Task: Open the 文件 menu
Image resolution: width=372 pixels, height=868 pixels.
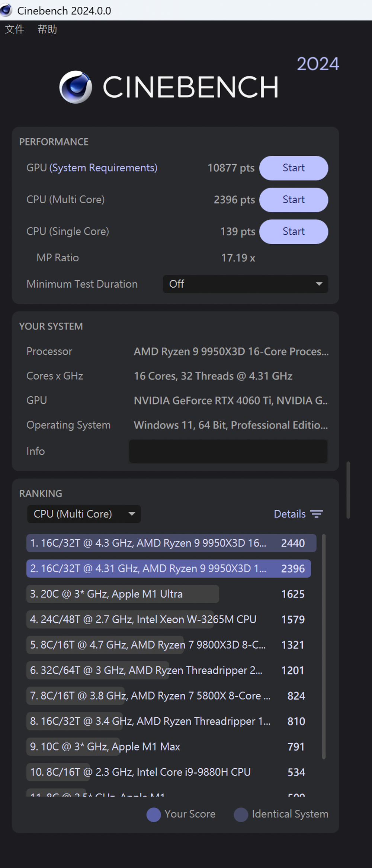Action: [15, 29]
